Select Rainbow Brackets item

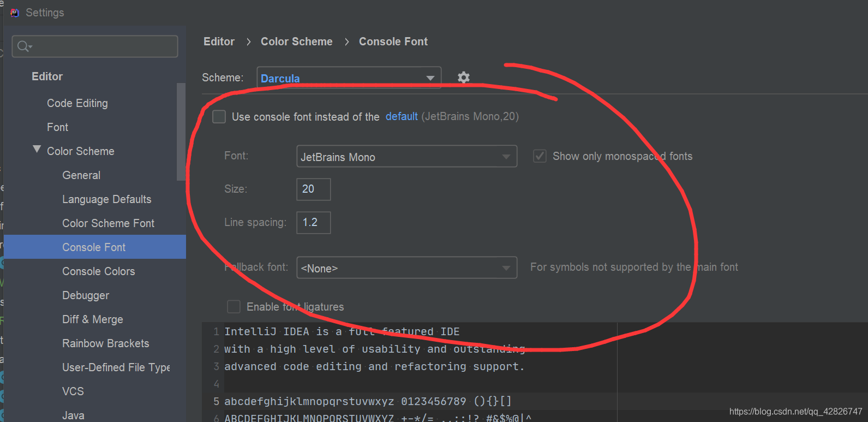tap(106, 343)
